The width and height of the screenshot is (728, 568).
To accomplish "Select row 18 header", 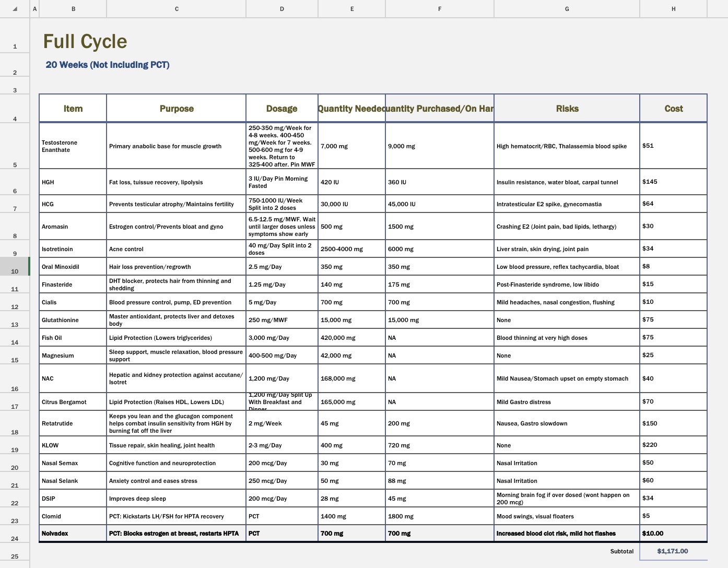I will [15, 423].
